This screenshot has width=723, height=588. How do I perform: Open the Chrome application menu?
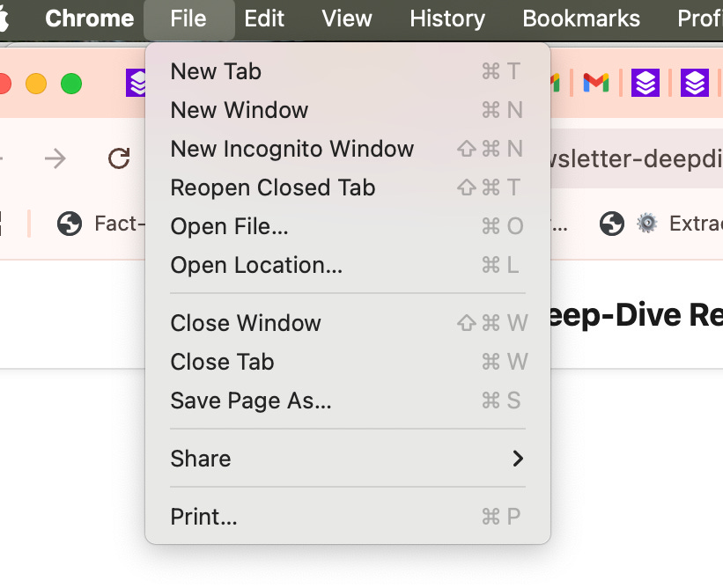tap(90, 18)
